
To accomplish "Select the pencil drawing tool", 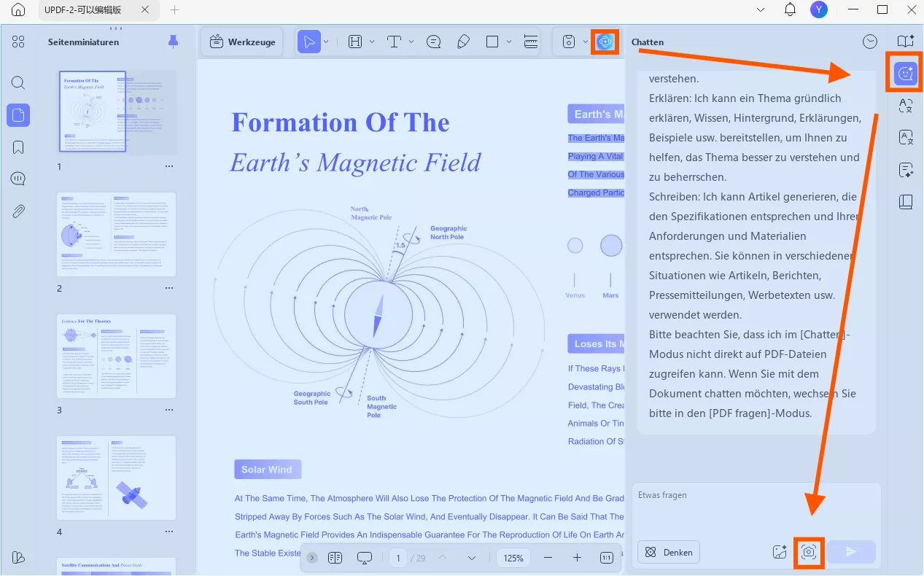I will (x=463, y=42).
